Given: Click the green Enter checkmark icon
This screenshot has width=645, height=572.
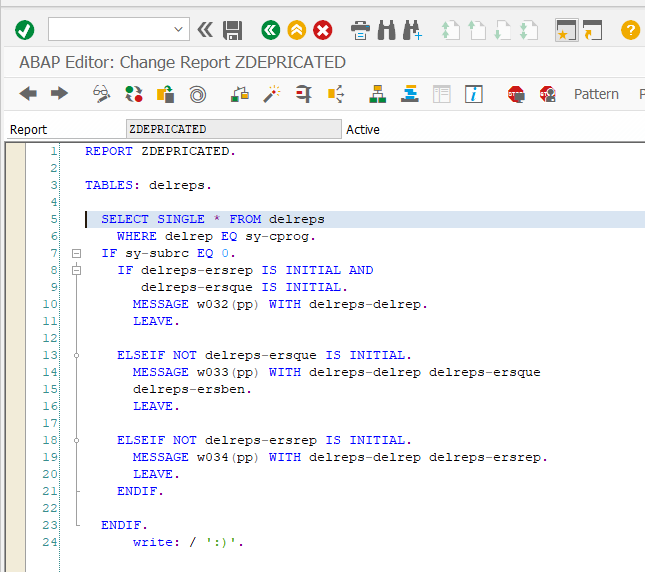Looking at the screenshot, I should (x=24, y=30).
